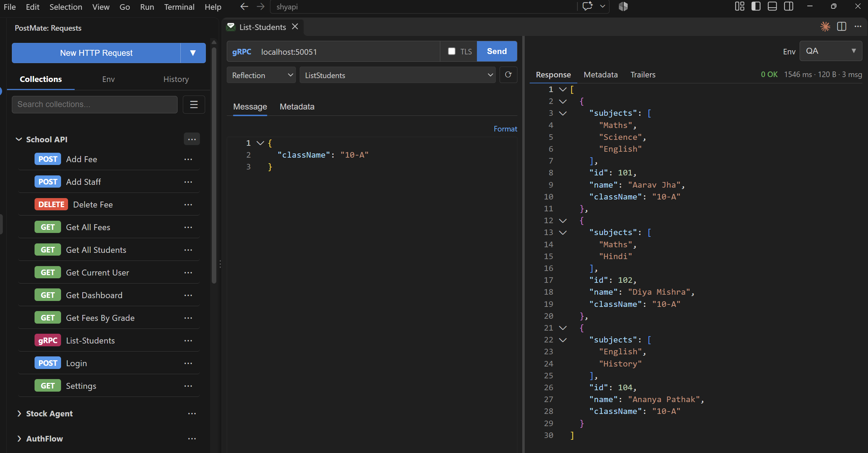
Task: Open the ListStudents method dropdown
Action: pos(398,75)
